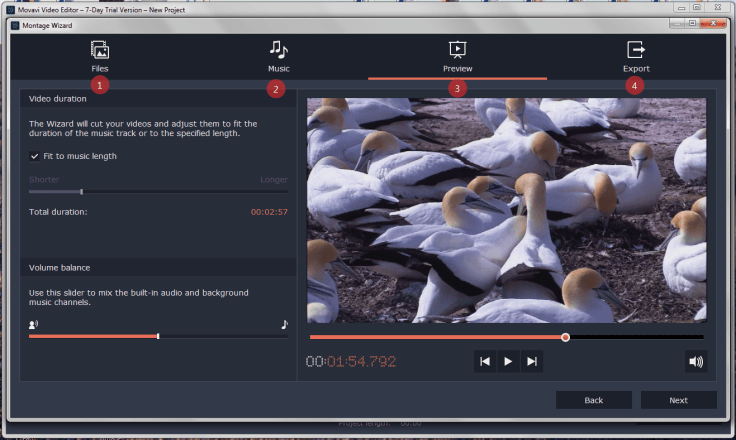Click the Files step icon

point(99,49)
